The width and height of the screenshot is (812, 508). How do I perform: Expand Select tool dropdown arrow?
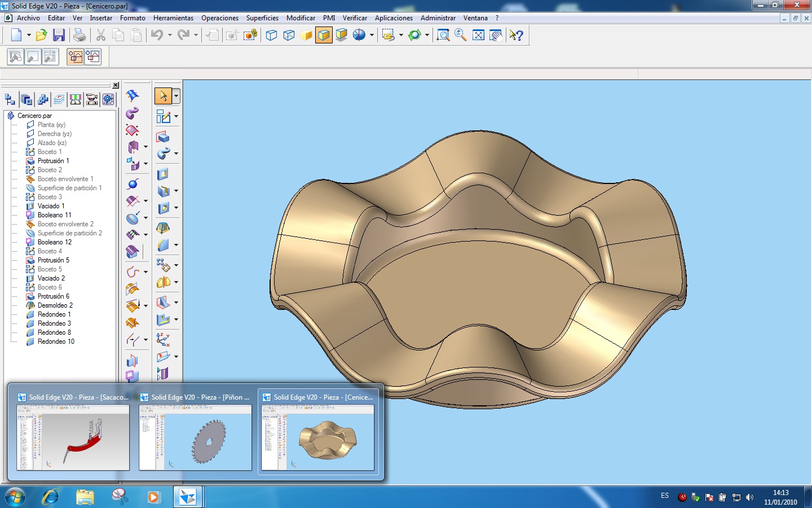pos(176,96)
